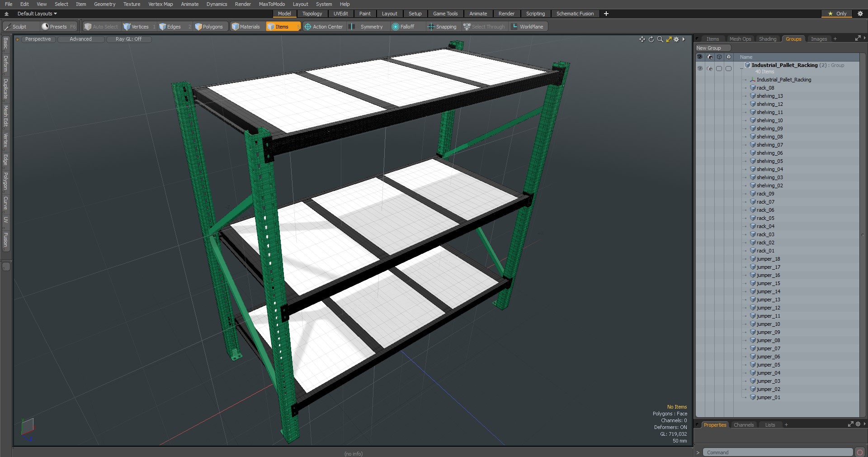Click the eye visibility column header
Viewport: 868px width, 457px height.
tap(700, 57)
